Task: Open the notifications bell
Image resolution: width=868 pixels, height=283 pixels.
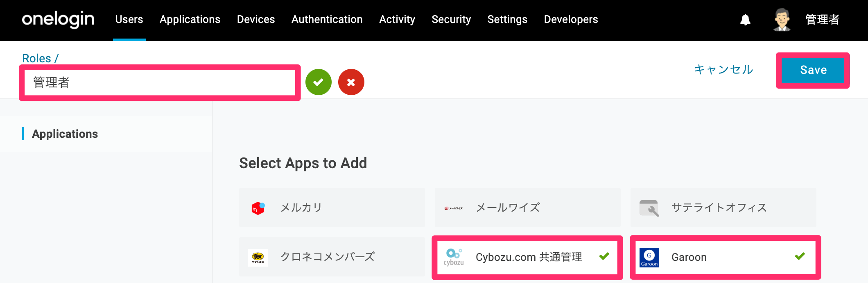Action: (745, 20)
